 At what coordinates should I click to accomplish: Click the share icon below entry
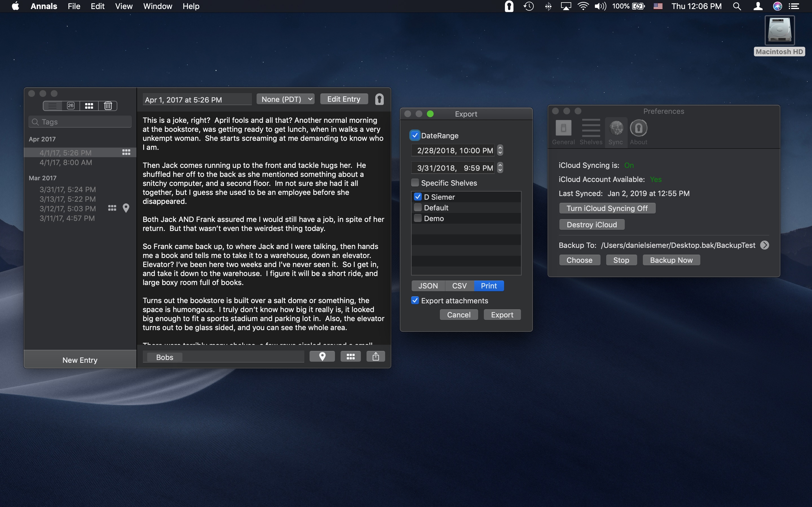(376, 356)
